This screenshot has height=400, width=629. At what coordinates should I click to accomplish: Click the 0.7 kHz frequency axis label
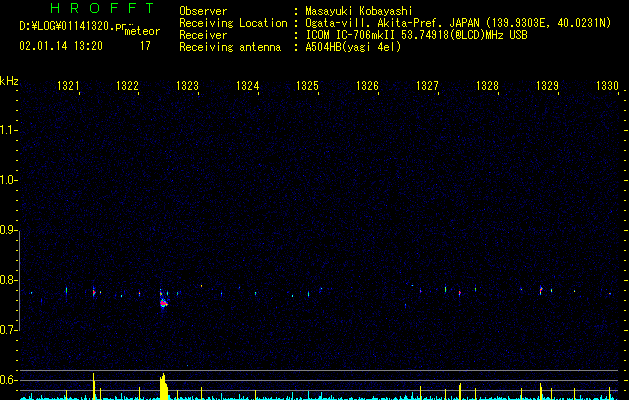[x=8, y=330]
